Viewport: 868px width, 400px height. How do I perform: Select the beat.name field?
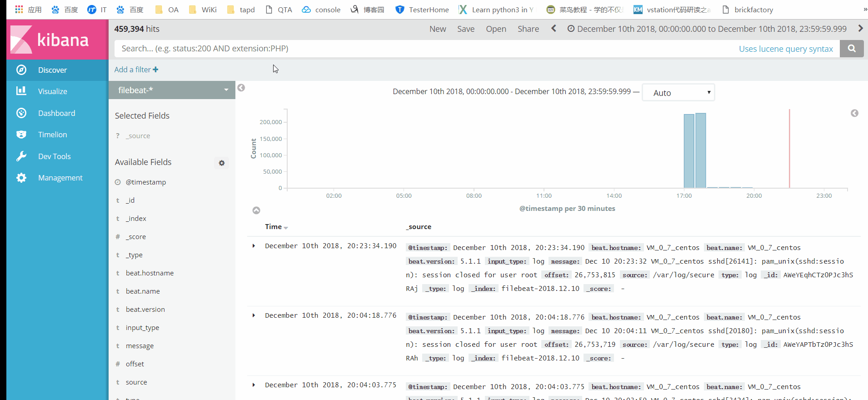143,291
